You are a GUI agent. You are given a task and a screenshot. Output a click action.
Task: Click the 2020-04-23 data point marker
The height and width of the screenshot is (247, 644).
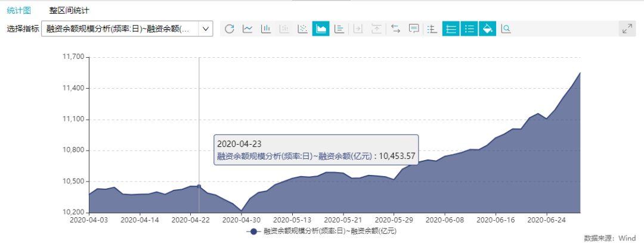pos(199,186)
